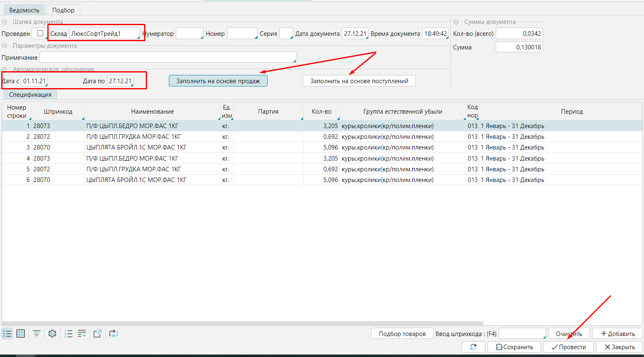Collapse the Суммы документа section

[x=456, y=22]
